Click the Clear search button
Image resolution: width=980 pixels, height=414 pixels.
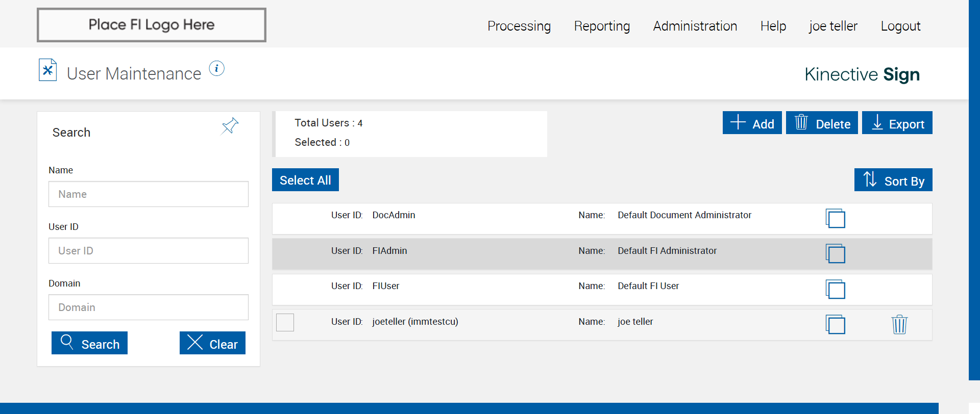point(212,343)
